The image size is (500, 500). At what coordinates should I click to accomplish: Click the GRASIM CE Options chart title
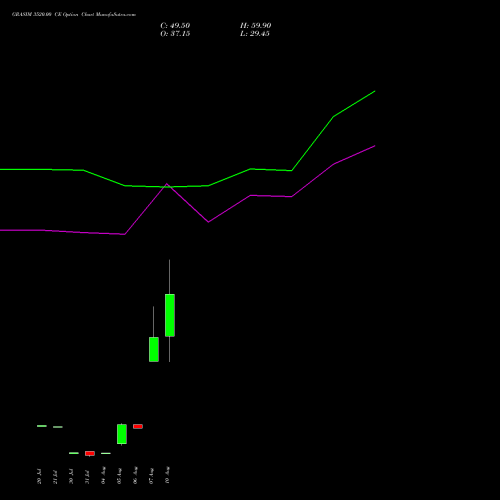point(74,15)
